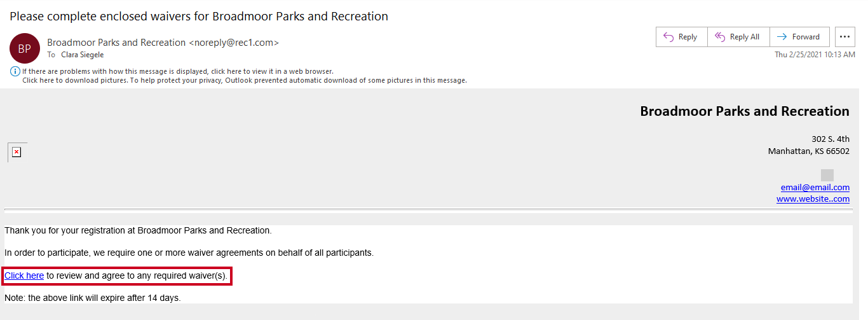The height and width of the screenshot is (320, 868).
Task: Click sender name Broadmoor Parks and Recreation
Action: 116,43
